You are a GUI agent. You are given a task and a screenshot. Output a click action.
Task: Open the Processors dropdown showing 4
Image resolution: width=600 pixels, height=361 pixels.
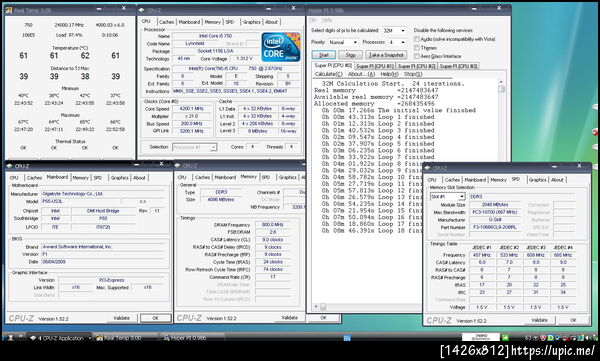pos(397,42)
